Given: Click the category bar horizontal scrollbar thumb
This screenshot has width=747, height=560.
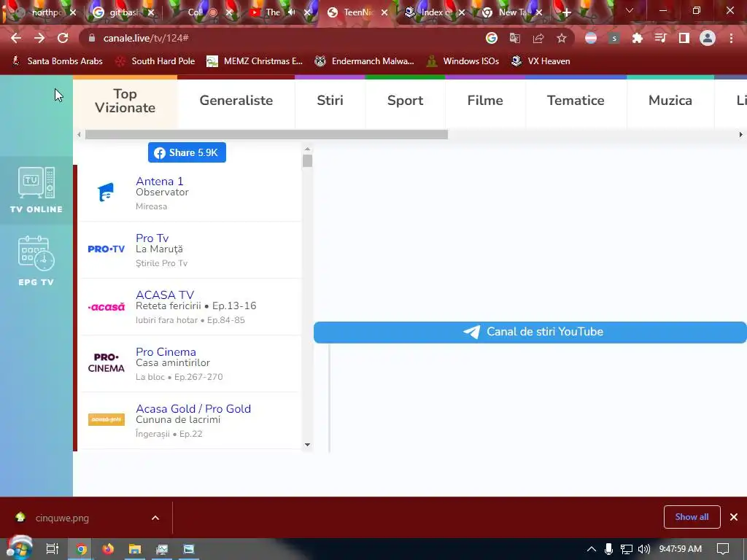Looking at the screenshot, I should (266, 135).
